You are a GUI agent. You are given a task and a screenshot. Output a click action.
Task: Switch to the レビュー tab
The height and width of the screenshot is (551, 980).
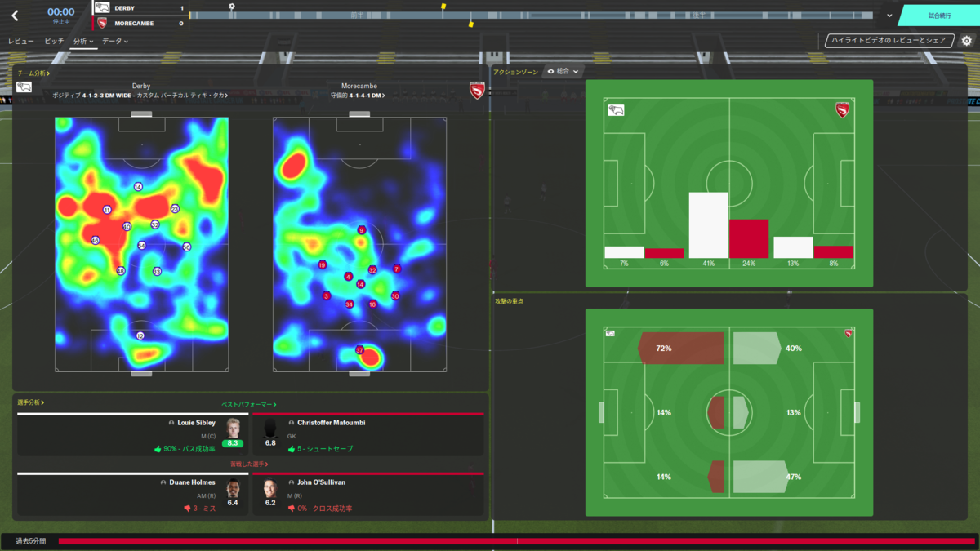click(x=21, y=41)
